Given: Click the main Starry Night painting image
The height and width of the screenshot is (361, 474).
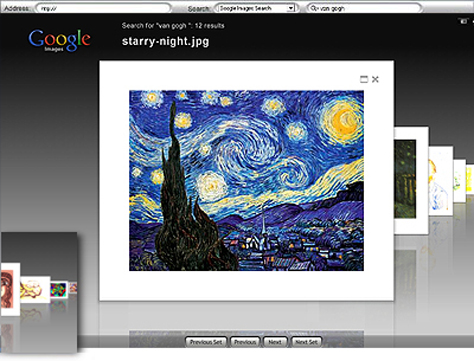Looking at the screenshot, I should pos(246,180).
